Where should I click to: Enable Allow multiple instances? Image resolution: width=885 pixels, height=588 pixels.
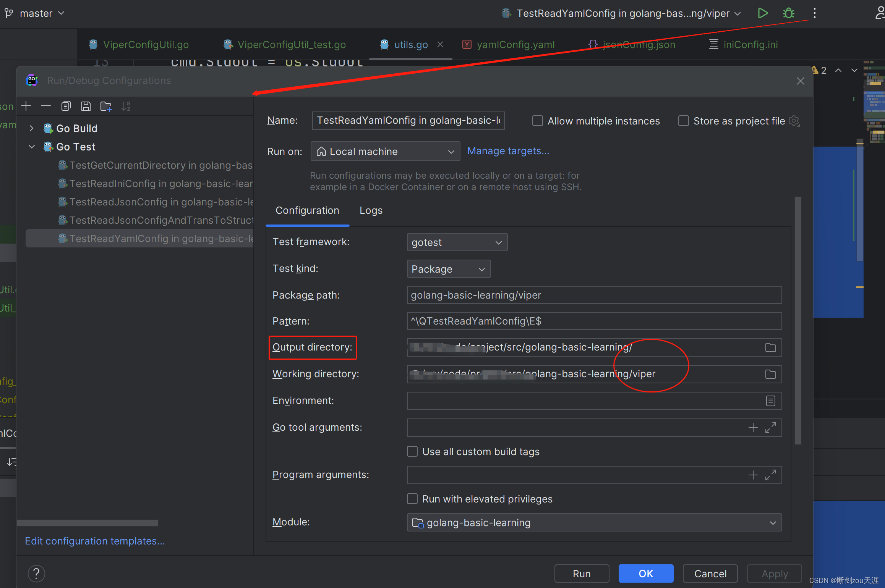click(538, 121)
